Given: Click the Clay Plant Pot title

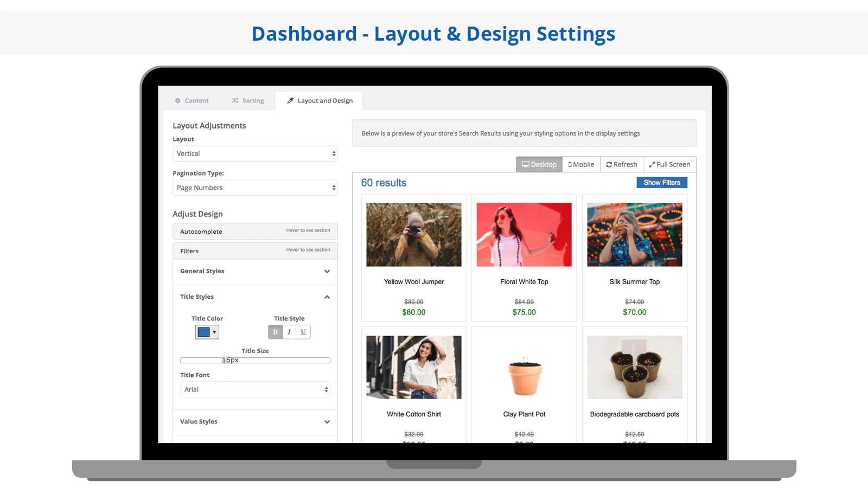Looking at the screenshot, I should (524, 414).
